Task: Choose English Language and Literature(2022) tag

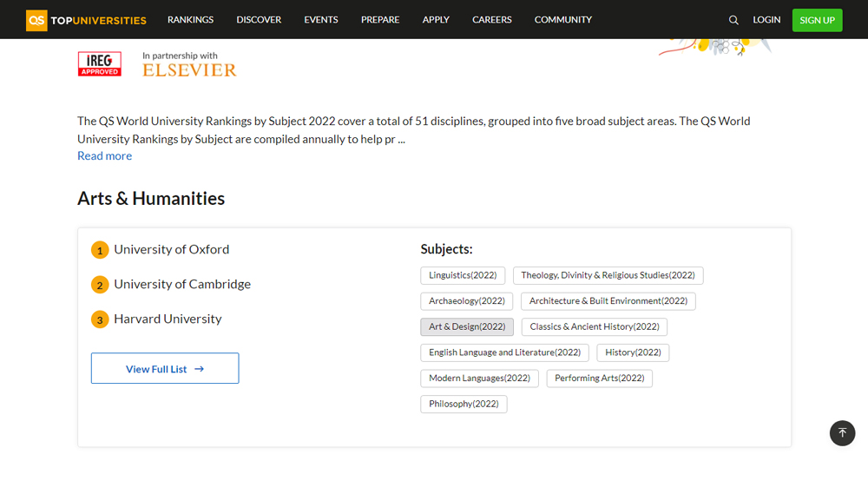Action: (505, 352)
